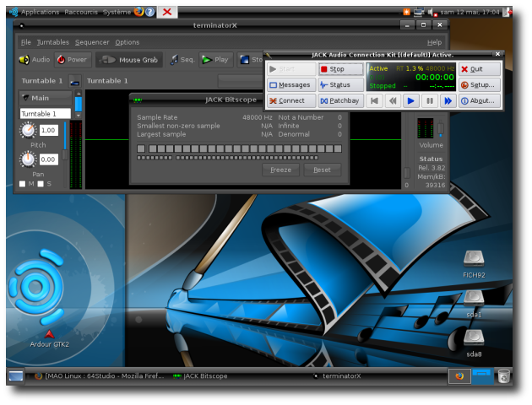Open the Turntables menu
The height and width of the screenshot is (405, 532).
(53, 42)
